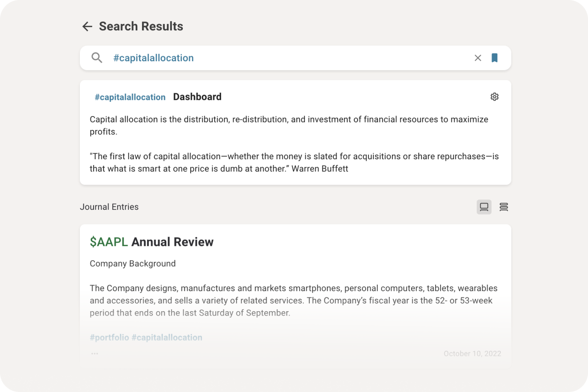Bookmark the #capitalallocation search

click(494, 58)
